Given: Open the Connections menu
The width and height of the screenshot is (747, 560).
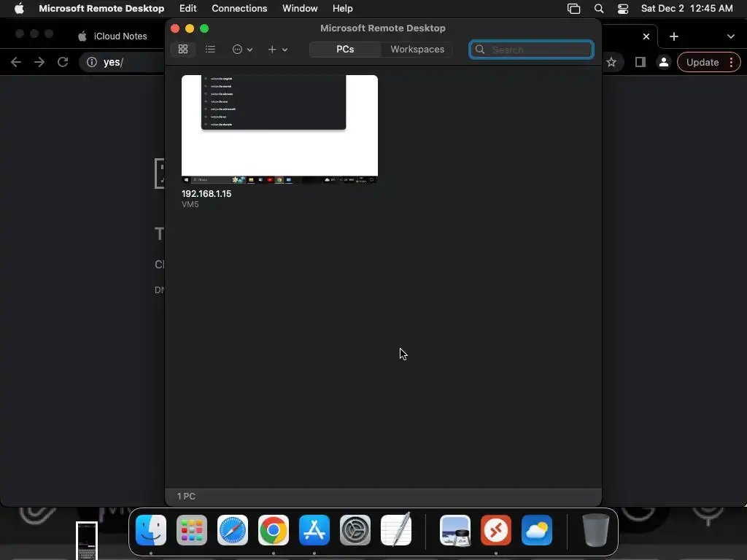Looking at the screenshot, I should [239, 9].
